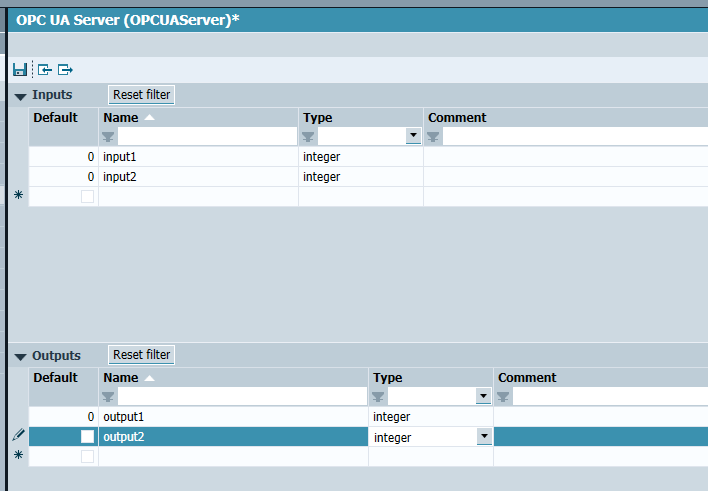This screenshot has height=491, width=708.
Task: Open the Inputs Type filter dropdown
Action: point(413,136)
